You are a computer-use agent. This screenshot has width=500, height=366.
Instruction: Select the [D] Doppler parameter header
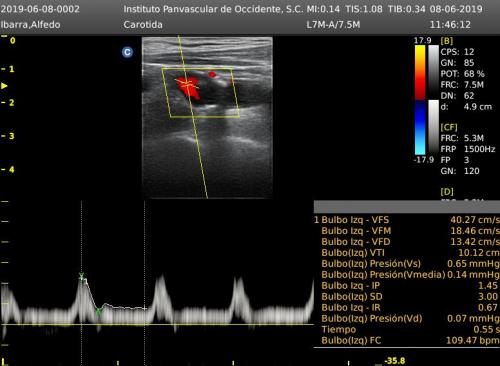(x=447, y=192)
